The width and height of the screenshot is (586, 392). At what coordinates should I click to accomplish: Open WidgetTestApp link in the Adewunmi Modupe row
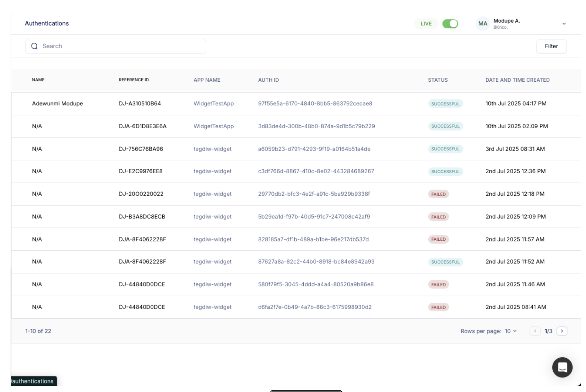(213, 104)
